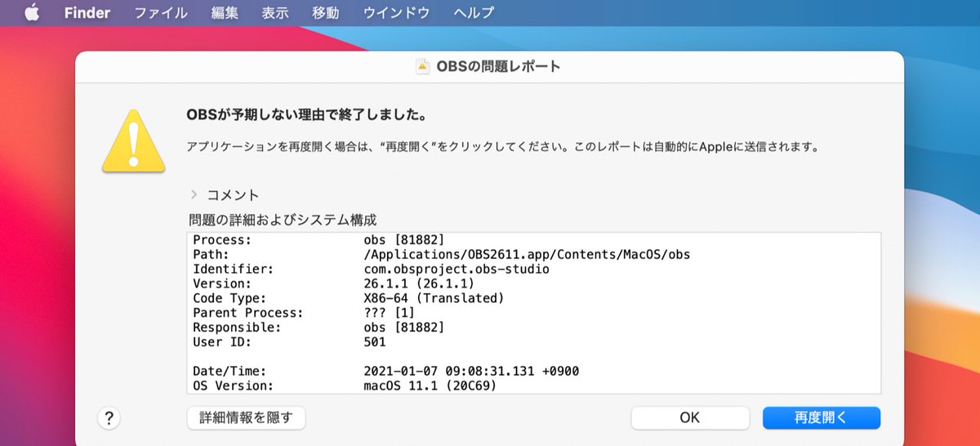Screen dimensions: 980x446
Task: Click the Parent Process ??? [1] value
Action: [389, 313]
